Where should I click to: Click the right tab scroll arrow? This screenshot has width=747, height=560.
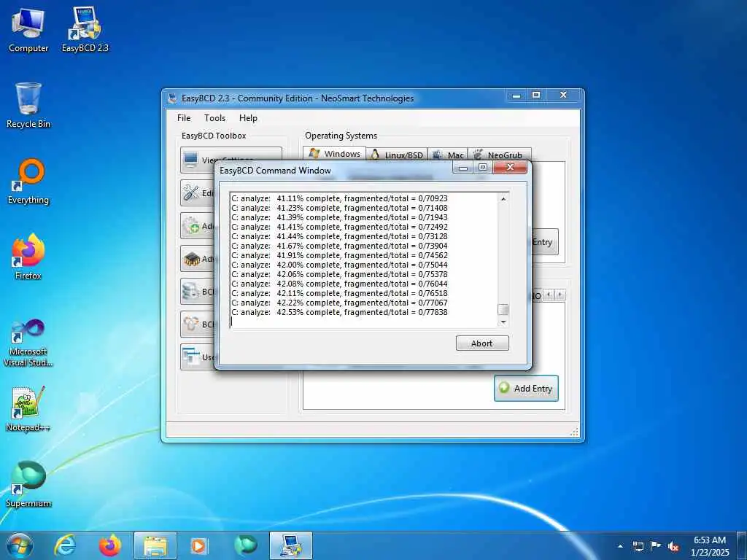pos(560,295)
